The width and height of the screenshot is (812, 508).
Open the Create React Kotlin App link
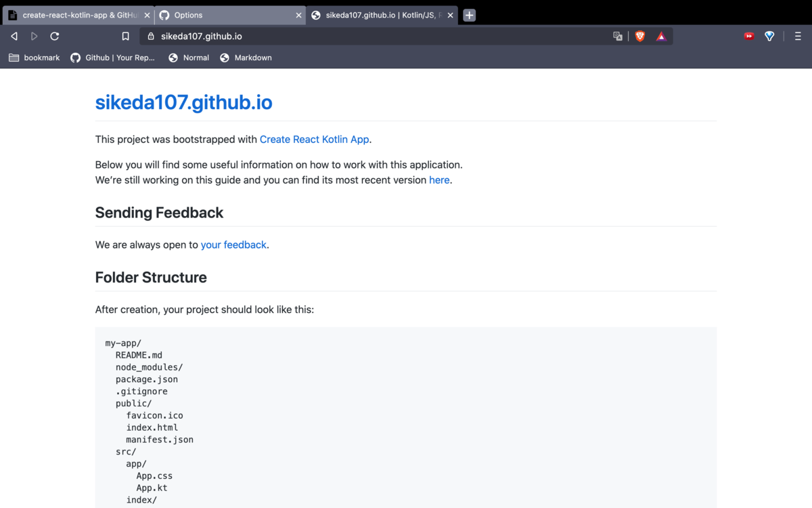(x=314, y=140)
